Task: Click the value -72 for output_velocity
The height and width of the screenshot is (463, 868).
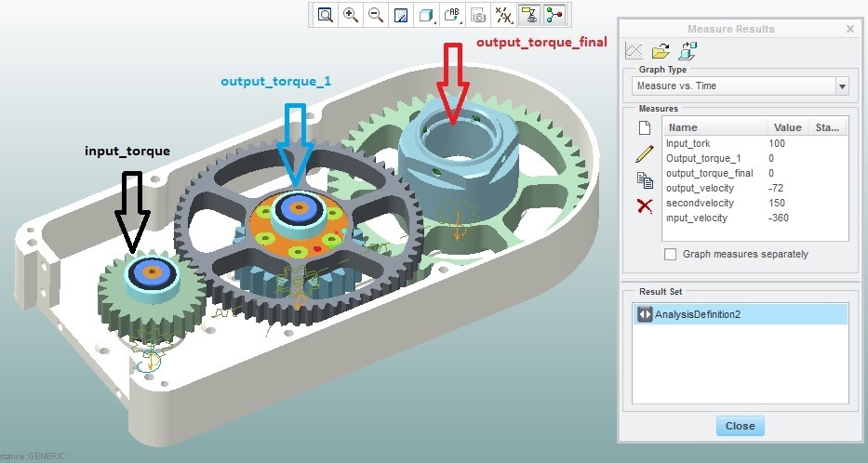Action: 776,188
